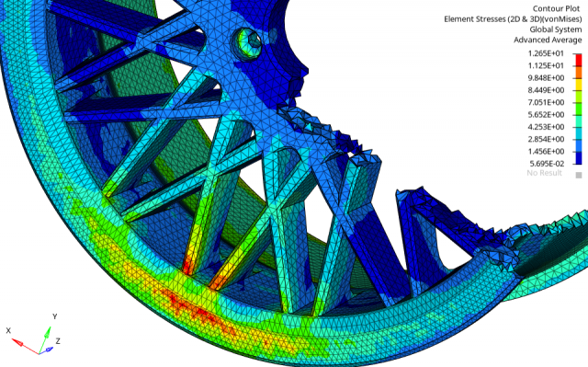Click the 7.051E+00 legend value
The image size is (588, 367).
click(546, 102)
